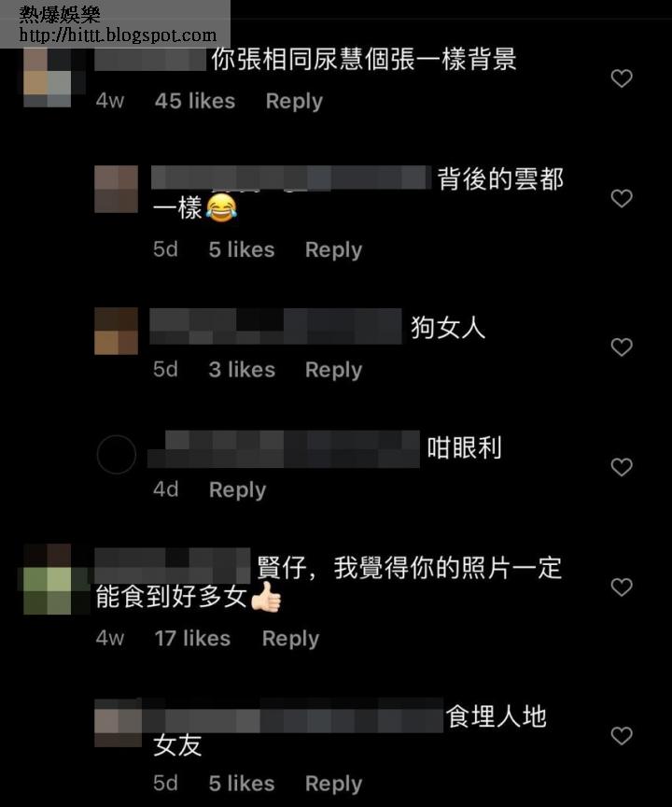Reply to the 食埋人地女友 comment

tap(334, 784)
